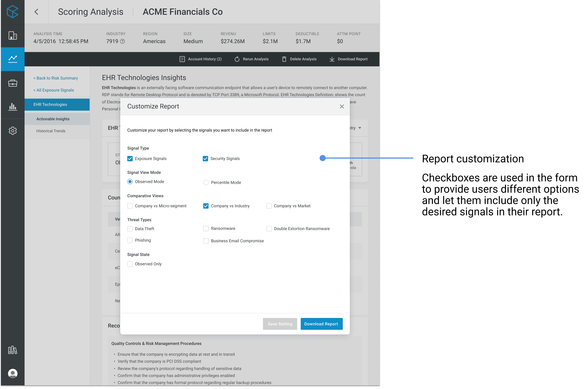588x389 pixels.
Task: Select Observed Mode radio button
Action: point(130,182)
